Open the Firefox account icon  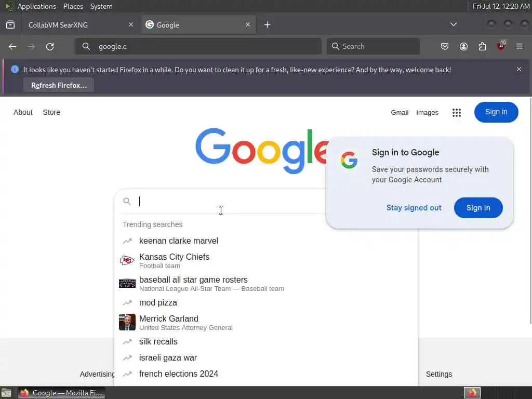click(463, 46)
